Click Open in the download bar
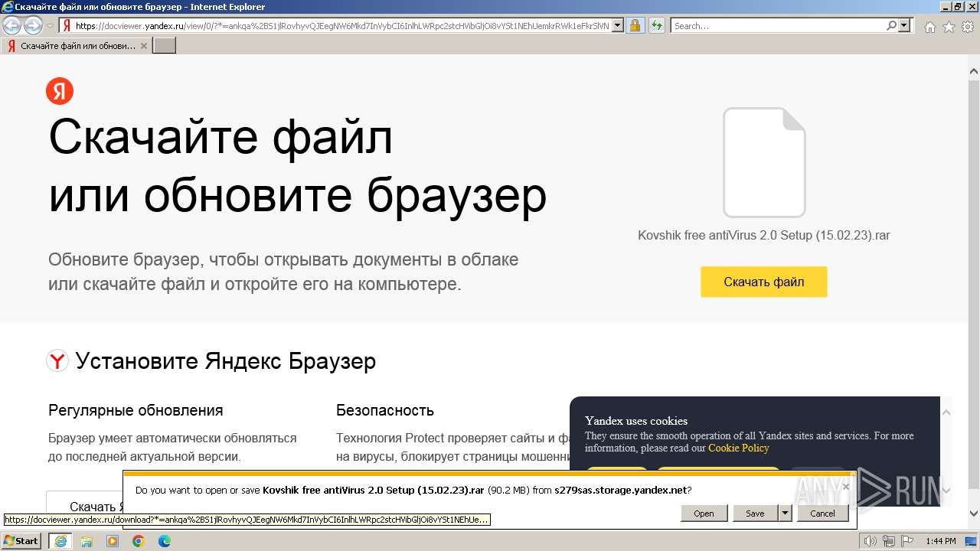The width and height of the screenshot is (980, 551). pyautogui.click(x=704, y=514)
